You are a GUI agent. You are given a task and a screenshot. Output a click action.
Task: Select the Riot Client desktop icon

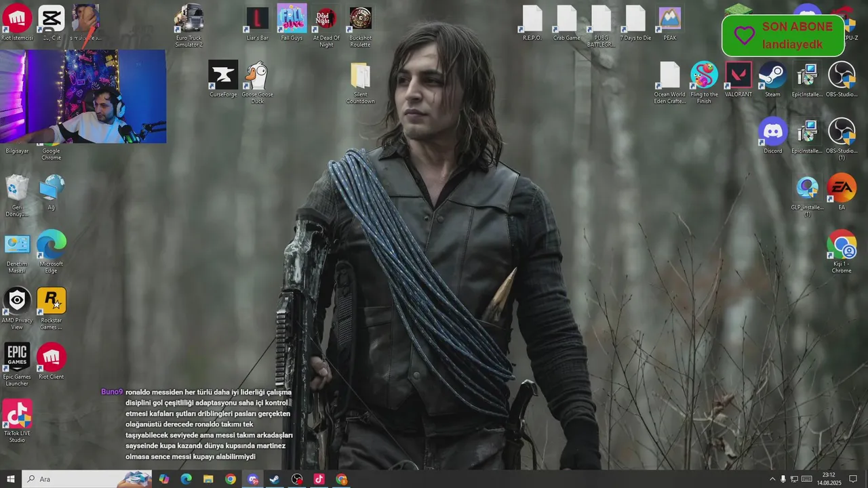(51, 361)
